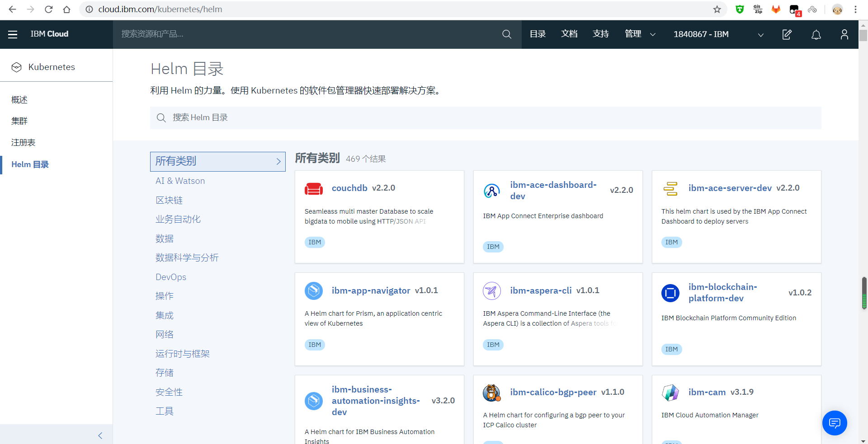
Task: Open the notifications bell
Action: click(816, 34)
